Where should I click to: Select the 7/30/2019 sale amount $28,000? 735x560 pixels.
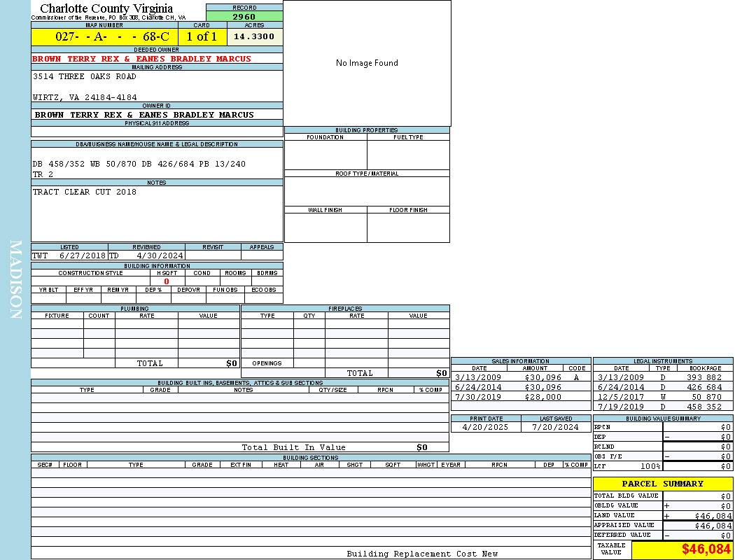(x=542, y=397)
